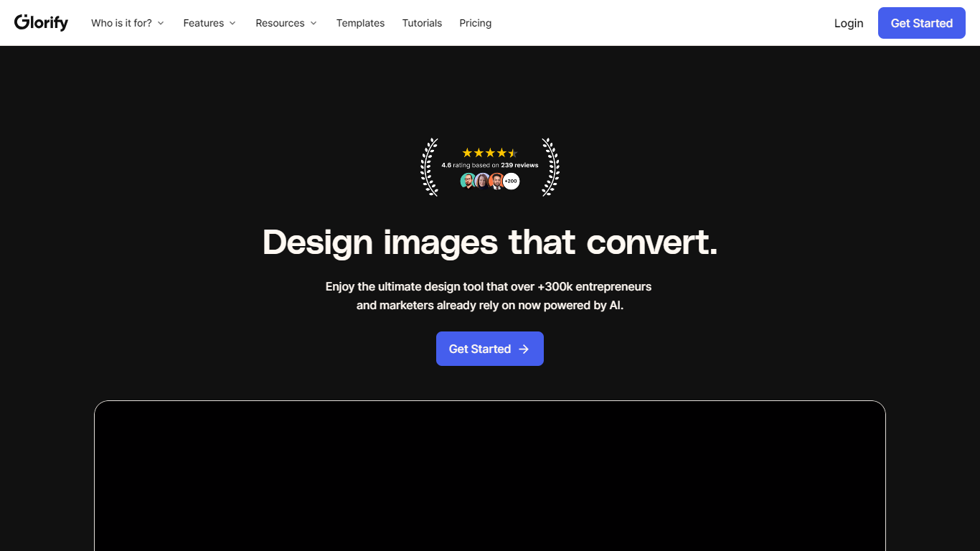This screenshot has width=980, height=551.
Task: Click the white +200 reviewers badge
Action: [x=511, y=182]
